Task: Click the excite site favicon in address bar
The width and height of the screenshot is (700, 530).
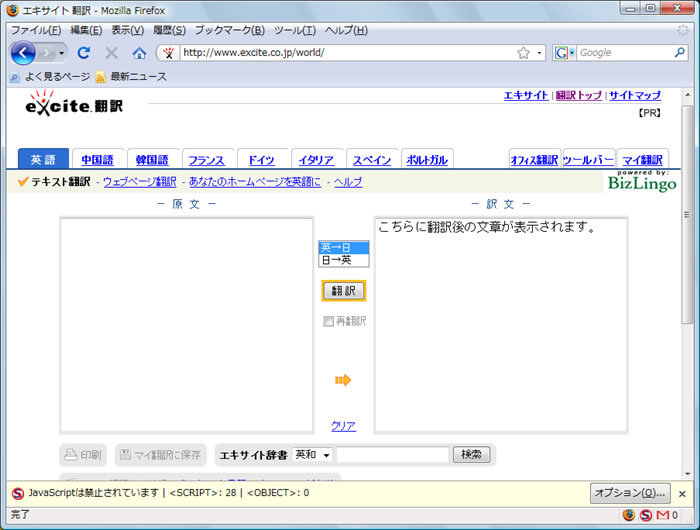Action: click(168, 53)
